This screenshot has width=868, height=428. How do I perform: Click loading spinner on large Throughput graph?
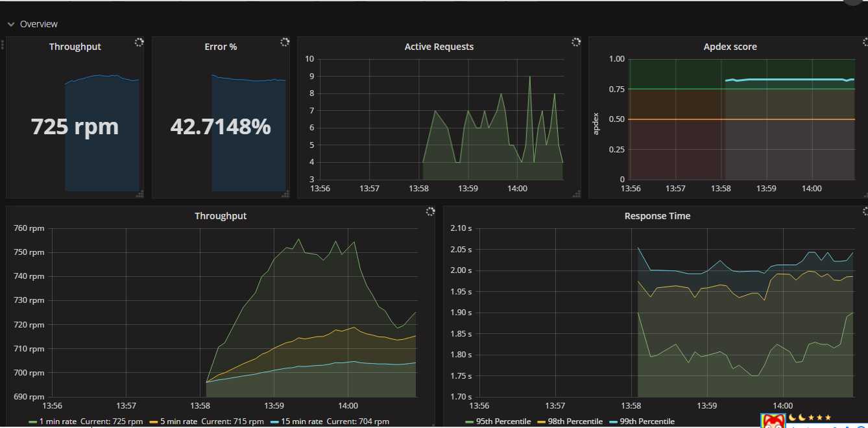[x=430, y=211]
